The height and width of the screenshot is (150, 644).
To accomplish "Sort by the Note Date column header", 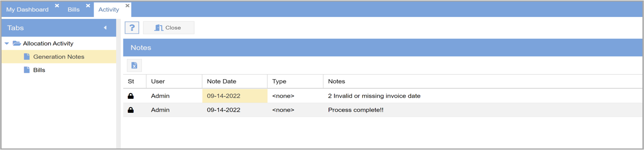I will [x=221, y=81].
